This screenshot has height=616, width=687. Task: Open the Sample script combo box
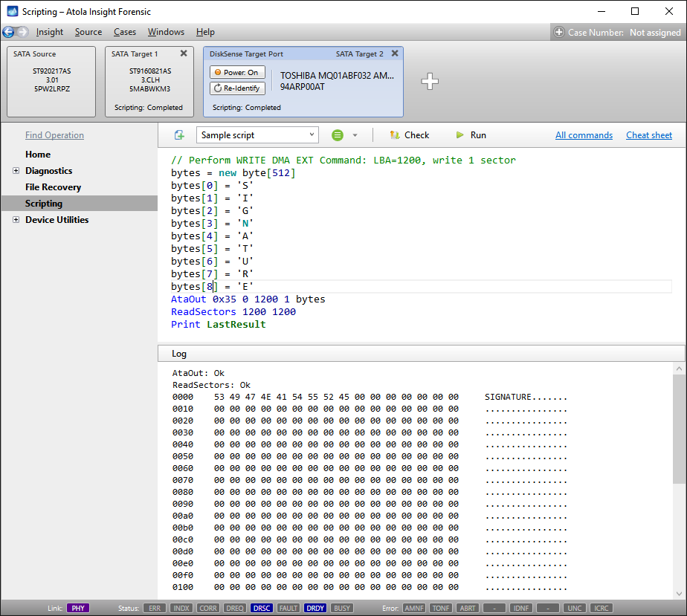pos(257,134)
